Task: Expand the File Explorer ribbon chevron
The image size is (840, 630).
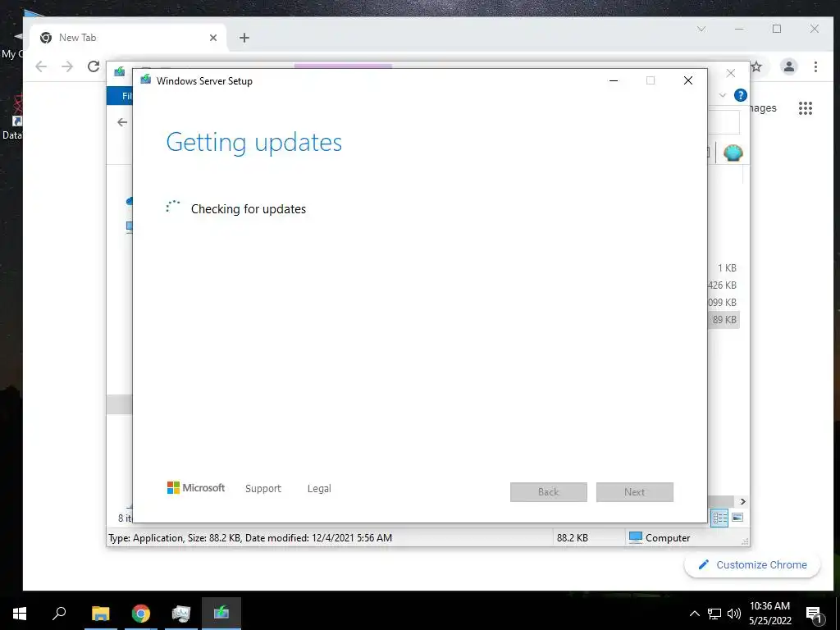Action: (723, 95)
